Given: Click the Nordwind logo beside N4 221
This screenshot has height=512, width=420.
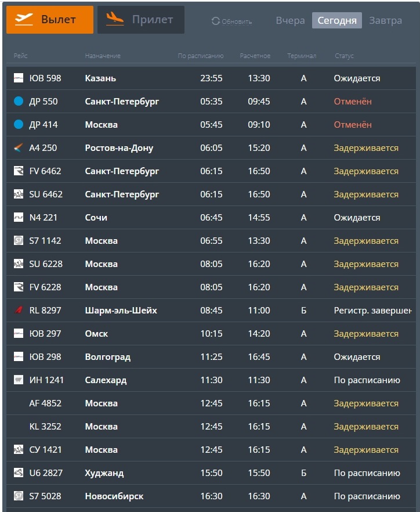Looking at the screenshot, I should pyautogui.click(x=19, y=217).
